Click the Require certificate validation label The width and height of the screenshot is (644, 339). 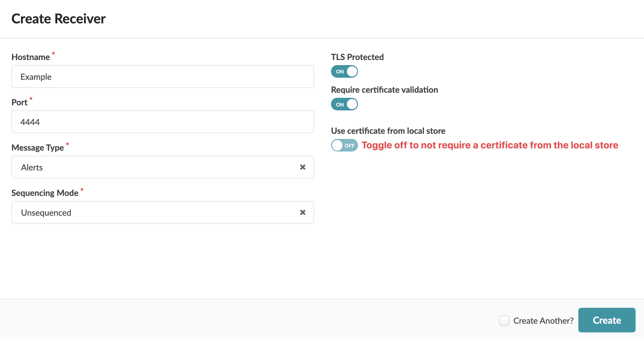[x=384, y=90]
